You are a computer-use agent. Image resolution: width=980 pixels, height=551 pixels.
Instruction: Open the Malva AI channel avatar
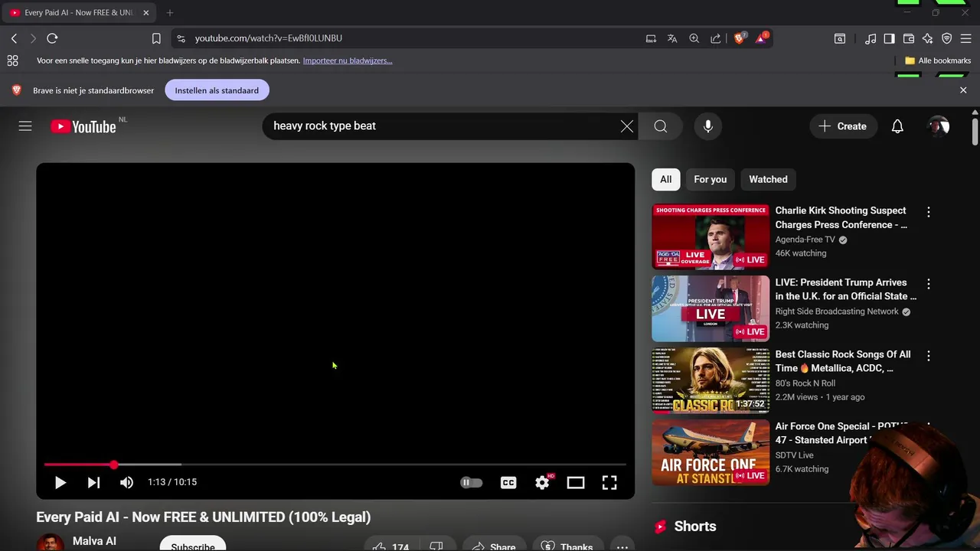click(50, 543)
